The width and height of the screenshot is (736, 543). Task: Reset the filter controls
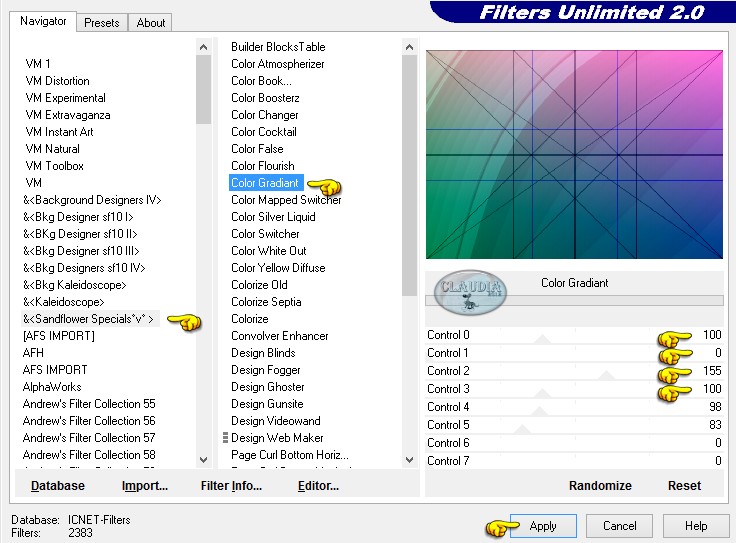684,485
